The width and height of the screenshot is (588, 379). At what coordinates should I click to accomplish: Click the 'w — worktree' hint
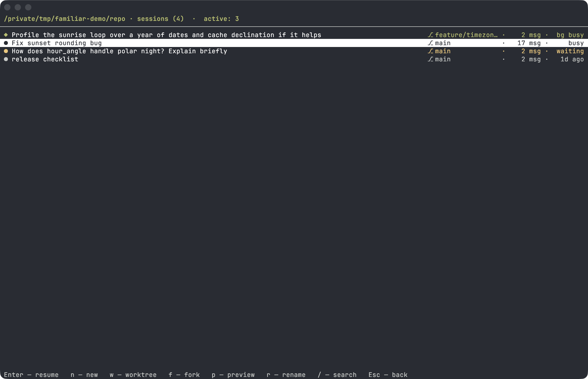pyautogui.click(x=133, y=375)
